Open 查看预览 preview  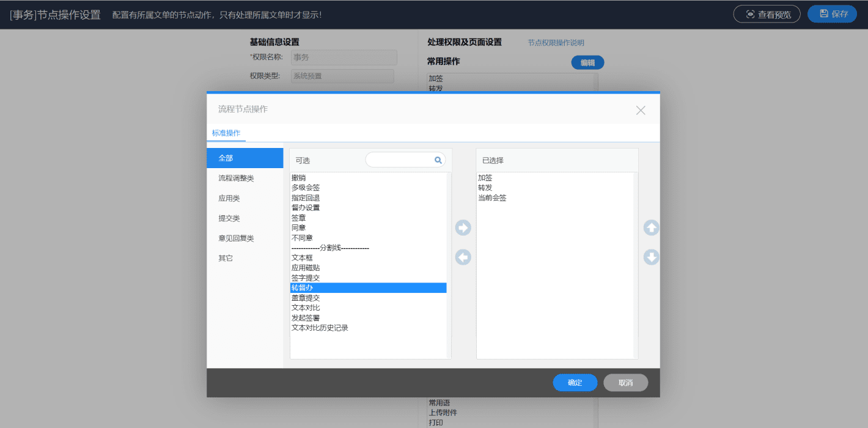pyautogui.click(x=767, y=14)
